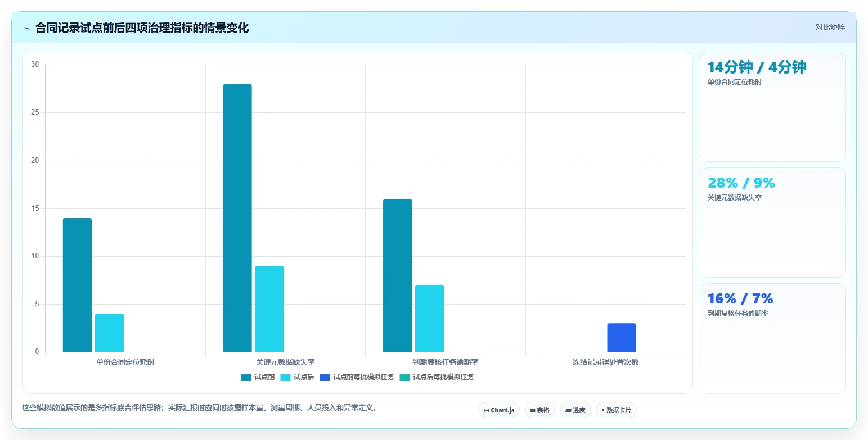Toggle the 试点前 legend series
This screenshot has width=868, height=440.
pyautogui.click(x=258, y=377)
